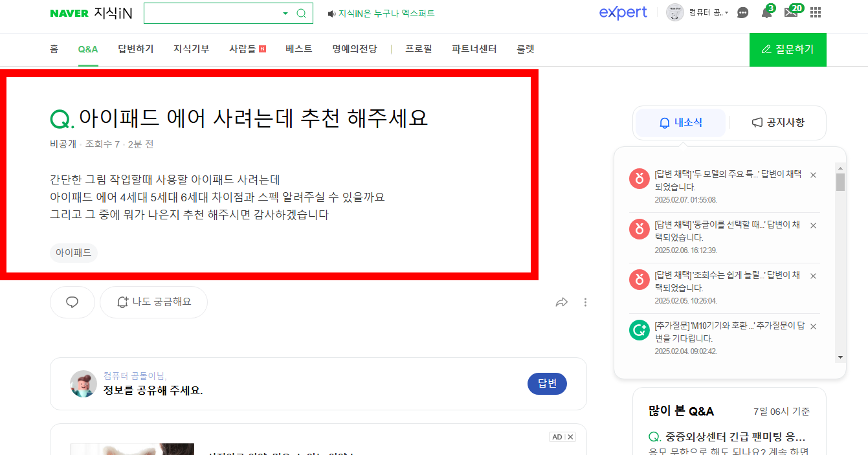
Task: Open the mail envelope icon
Action: 791,12
